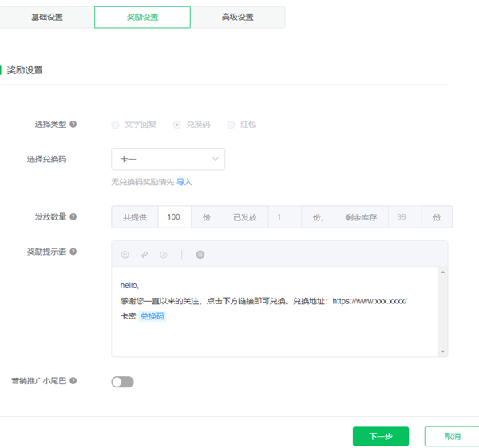Toggle the 营销推广小尾巴 switch
479x448 pixels.
pyautogui.click(x=122, y=382)
